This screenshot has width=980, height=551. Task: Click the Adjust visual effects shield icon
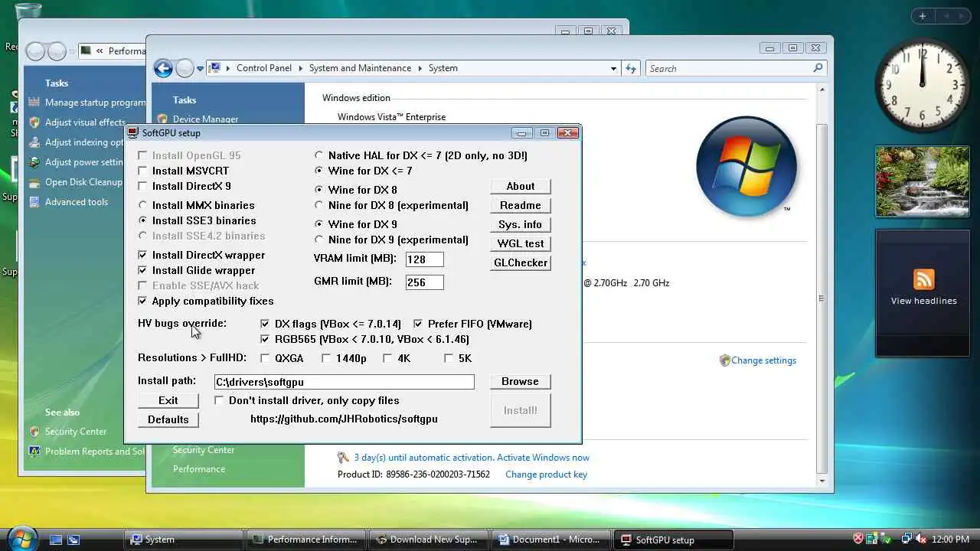[x=34, y=122]
